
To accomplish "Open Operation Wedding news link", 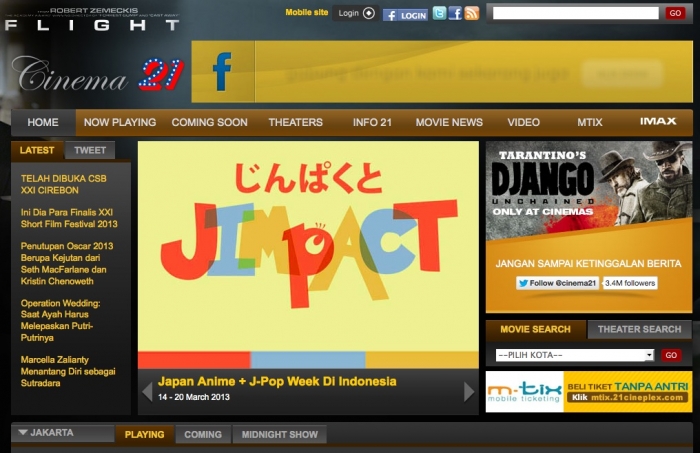I will pos(60,320).
